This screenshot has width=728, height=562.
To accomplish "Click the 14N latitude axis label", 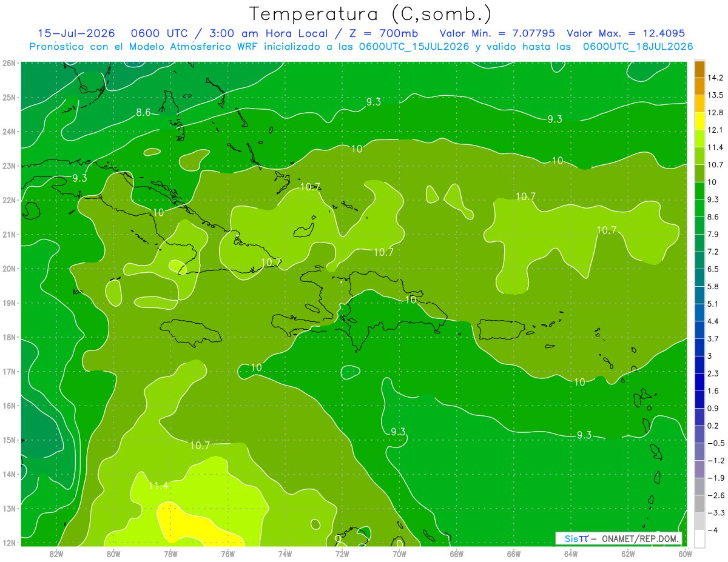I will coord(9,474).
